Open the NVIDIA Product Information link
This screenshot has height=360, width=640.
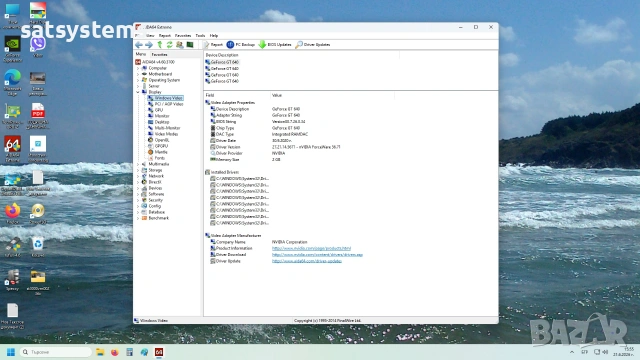pos(311,248)
